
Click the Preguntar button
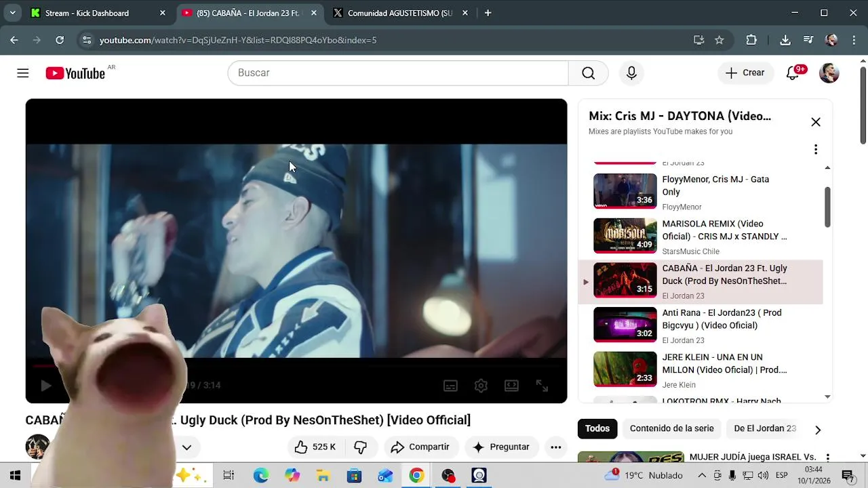pos(501,447)
